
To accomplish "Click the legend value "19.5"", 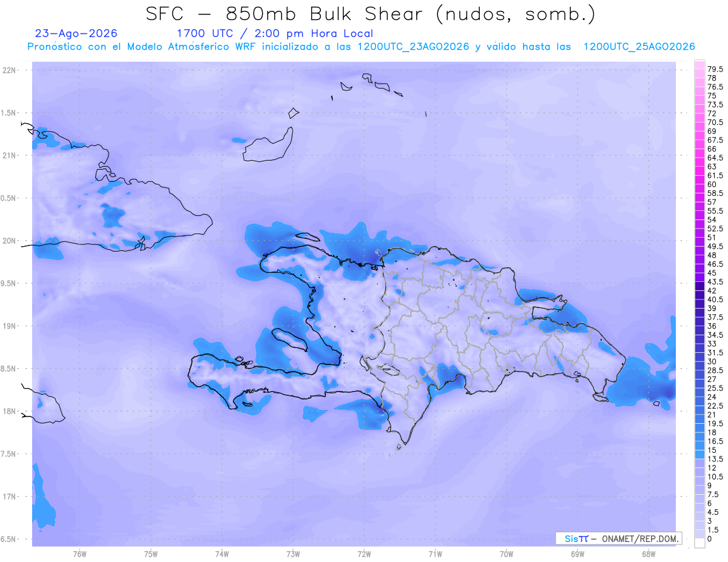I will 715,424.
